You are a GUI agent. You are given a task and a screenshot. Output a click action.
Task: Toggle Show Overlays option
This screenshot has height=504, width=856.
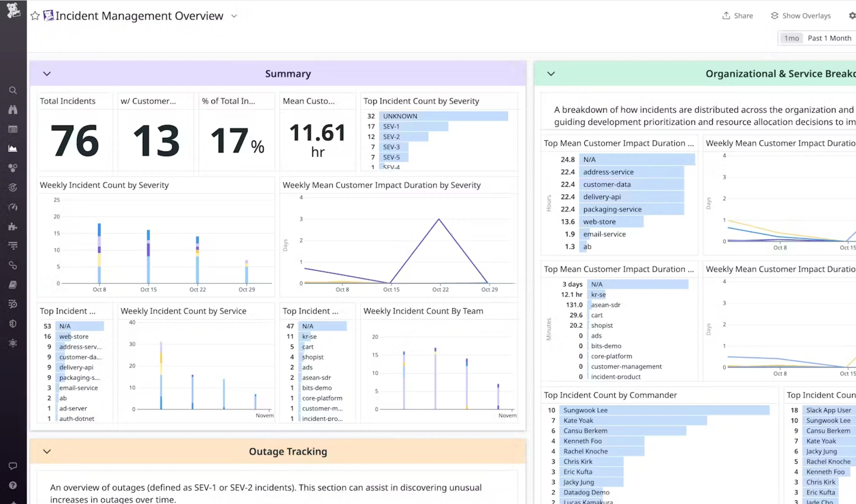(801, 16)
